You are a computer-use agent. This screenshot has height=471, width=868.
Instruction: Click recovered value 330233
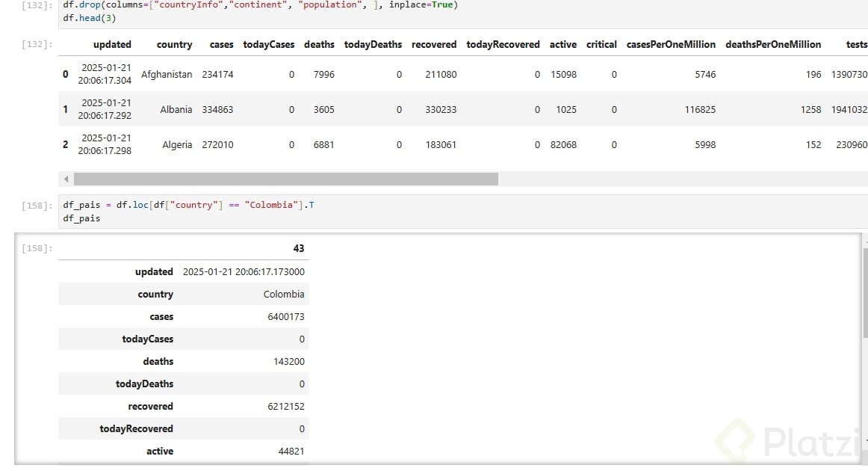[x=441, y=110]
